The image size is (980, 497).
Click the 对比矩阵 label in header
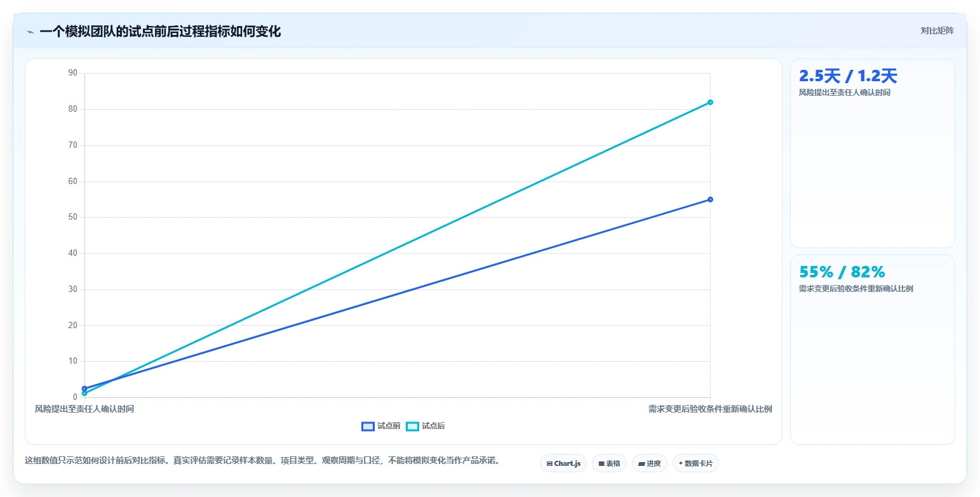pos(937,30)
